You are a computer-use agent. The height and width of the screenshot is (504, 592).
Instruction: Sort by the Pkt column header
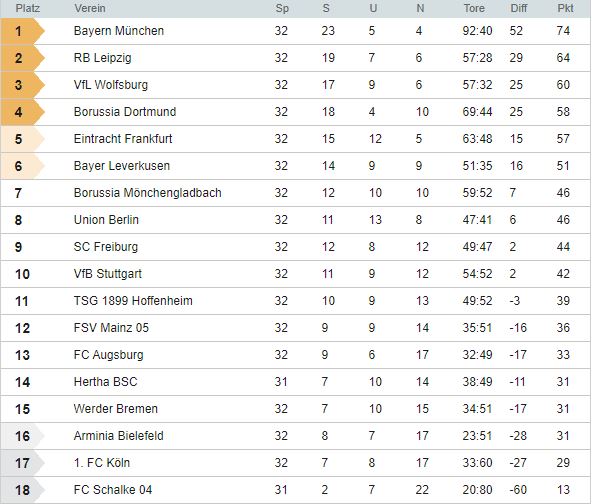pos(565,8)
